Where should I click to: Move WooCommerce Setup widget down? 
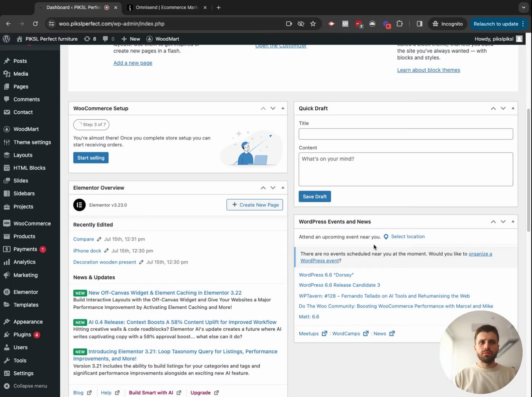(273, 108)
